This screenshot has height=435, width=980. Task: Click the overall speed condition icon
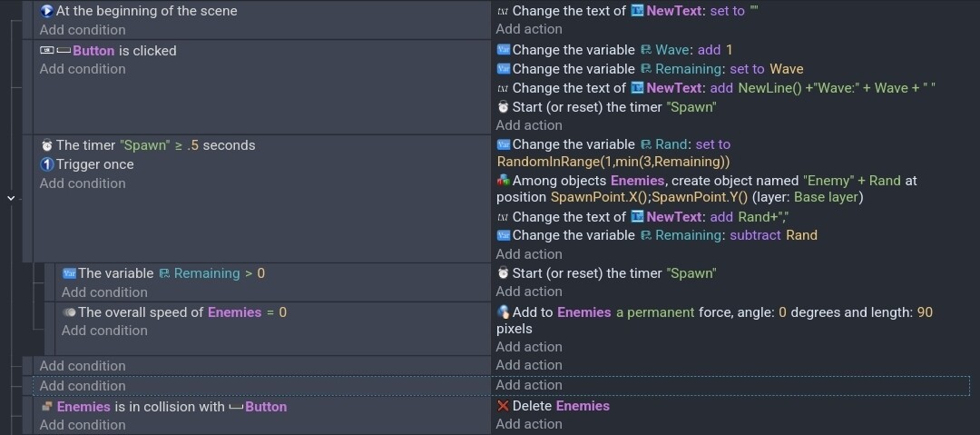pyautogui.click(x=69, y=311)
